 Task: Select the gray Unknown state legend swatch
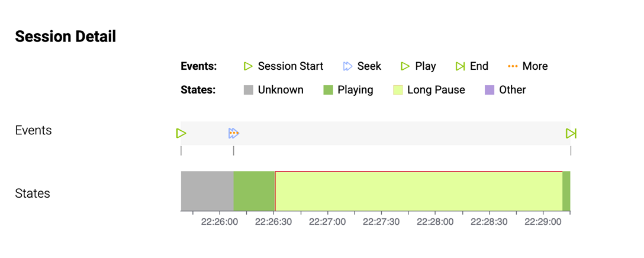tap(249, 90)
